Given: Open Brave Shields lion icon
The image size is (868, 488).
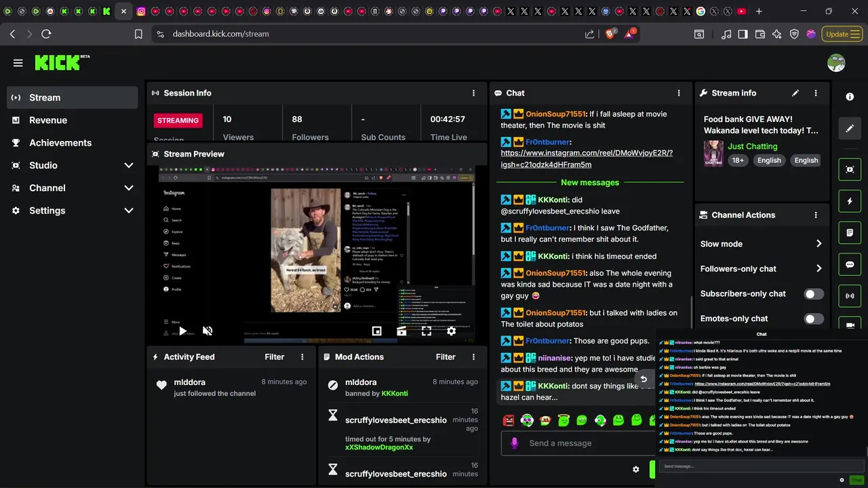Looking at the screenshot, I should click(610, 34).
